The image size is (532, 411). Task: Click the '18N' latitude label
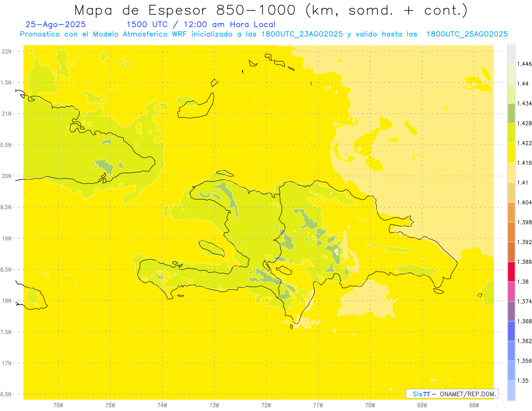[7, 301]
